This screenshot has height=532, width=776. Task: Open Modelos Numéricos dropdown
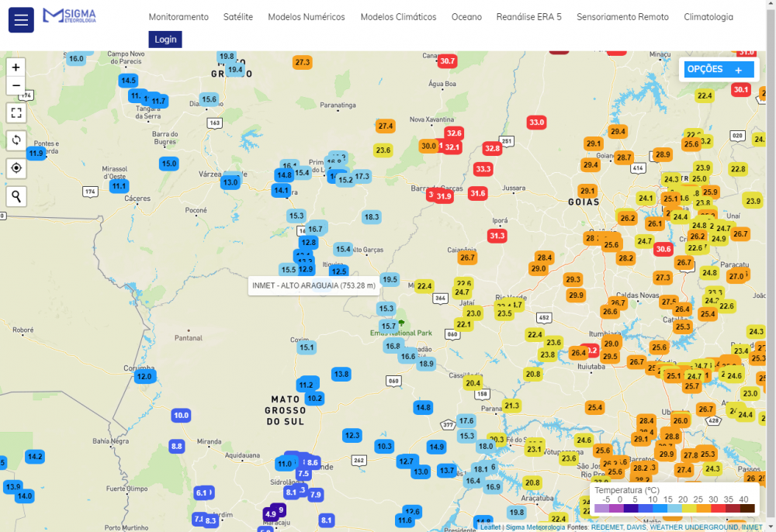point(307,17)
